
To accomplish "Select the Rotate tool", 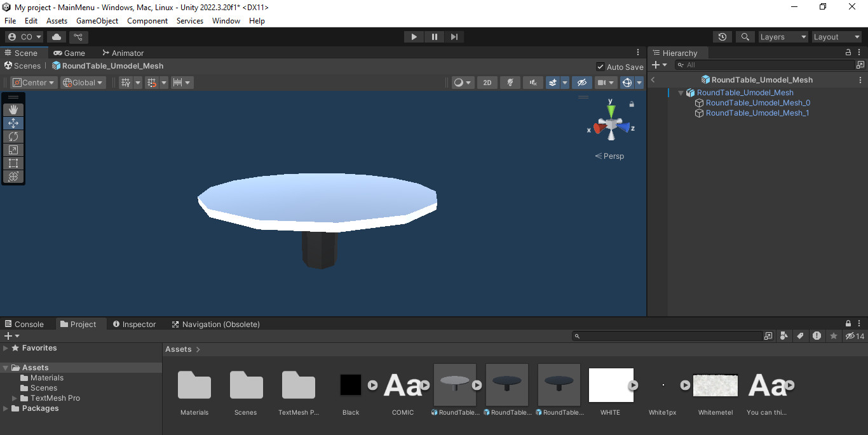I will point(13,136).
